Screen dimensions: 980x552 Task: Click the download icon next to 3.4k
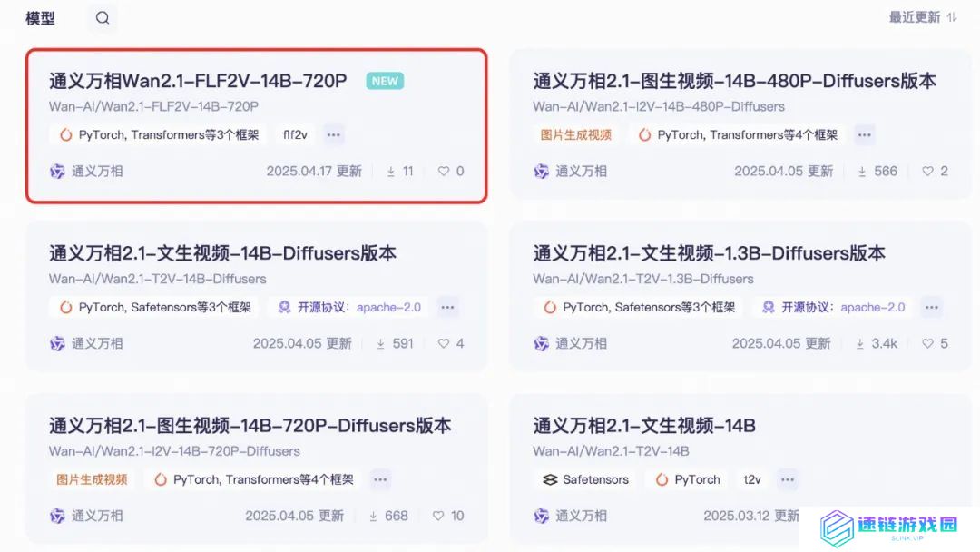pyautogui.click(x=860, y=344)
